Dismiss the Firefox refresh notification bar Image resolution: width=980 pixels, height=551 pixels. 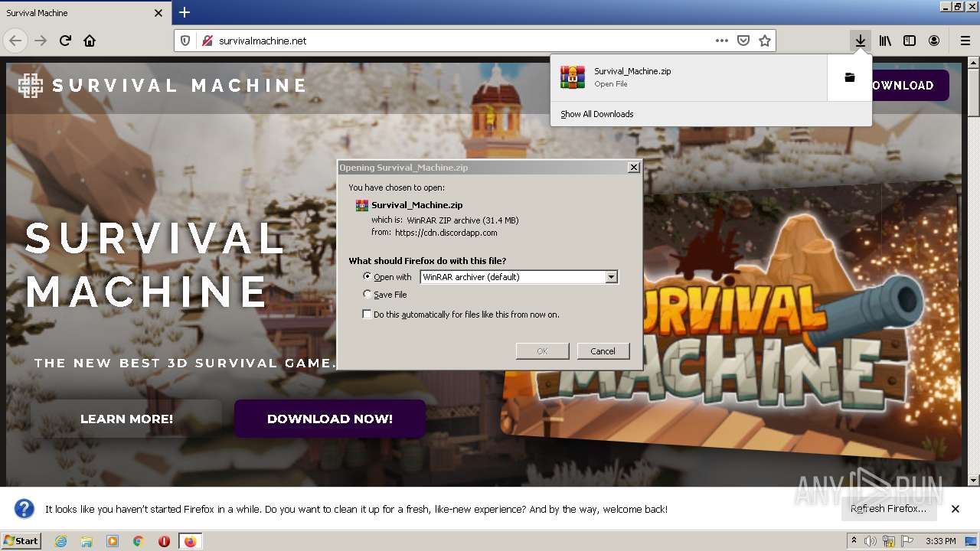point(955,509)
